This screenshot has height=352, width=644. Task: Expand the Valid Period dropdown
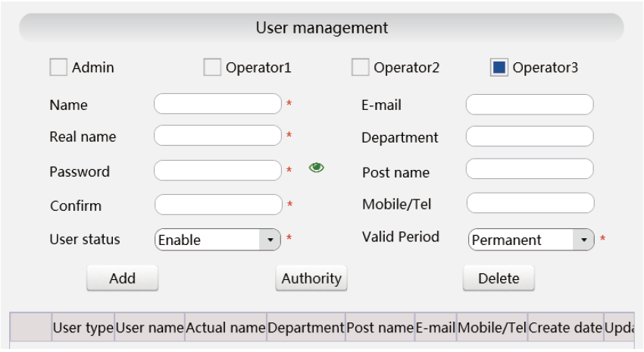coord(531,240)
